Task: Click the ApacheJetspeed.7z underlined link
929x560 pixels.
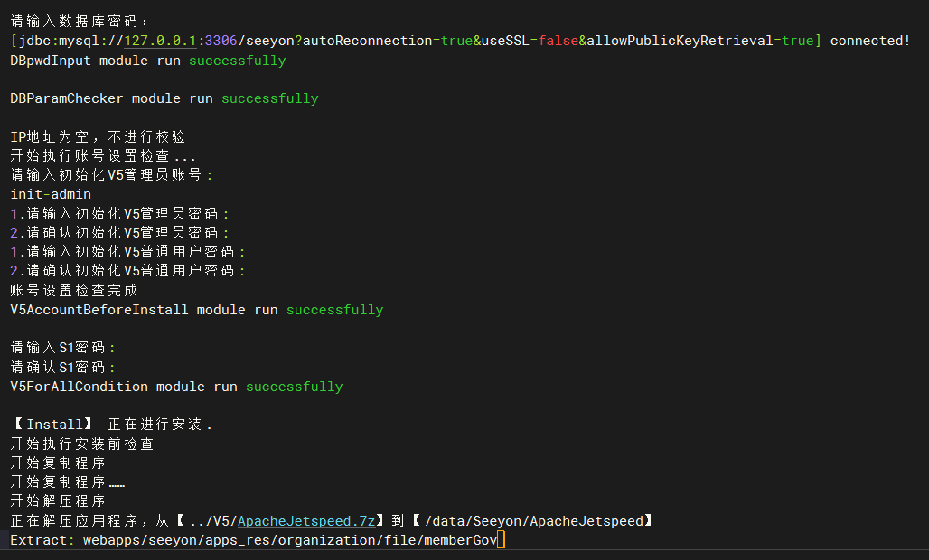Action: tap(306, 521)
